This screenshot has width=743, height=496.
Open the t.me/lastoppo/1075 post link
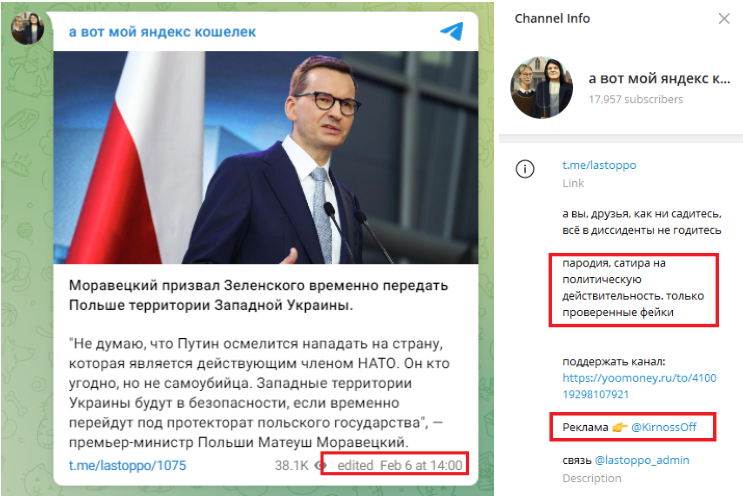(127, 465)
